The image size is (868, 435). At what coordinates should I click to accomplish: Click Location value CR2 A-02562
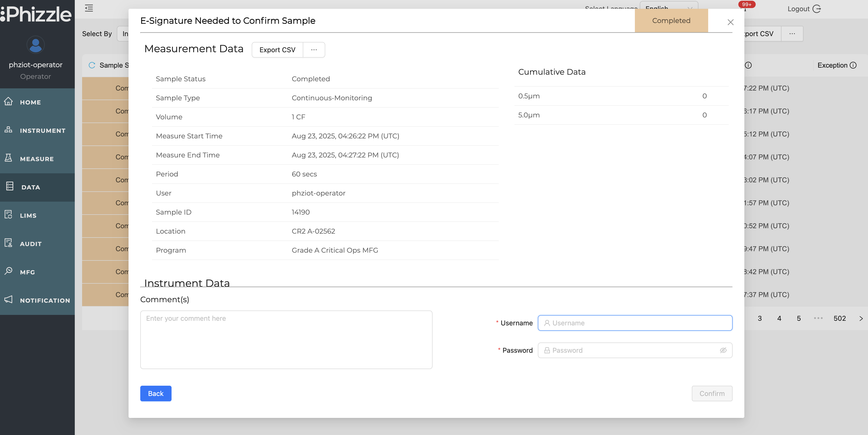(x=313, y=231)
